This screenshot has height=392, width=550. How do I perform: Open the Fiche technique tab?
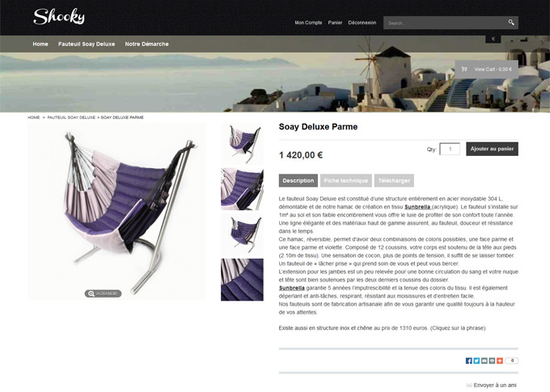coord(346,180)
